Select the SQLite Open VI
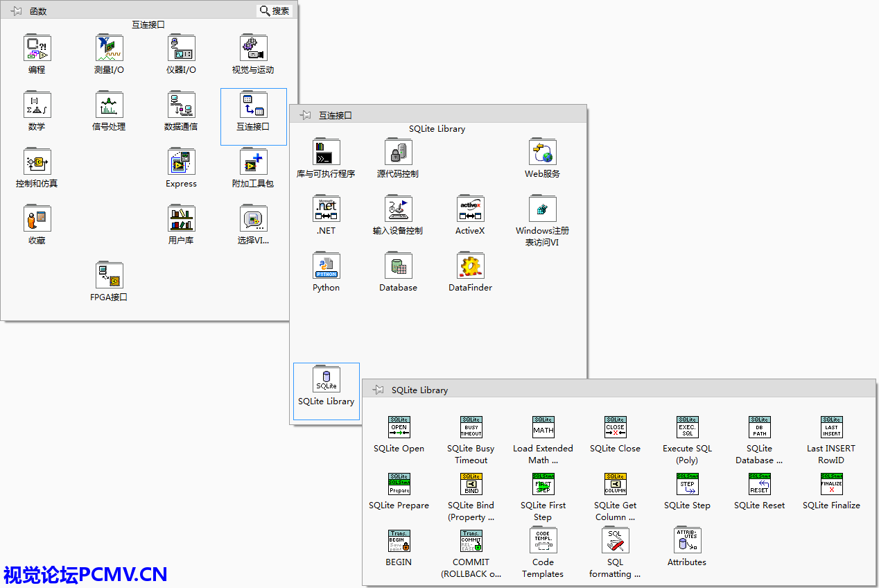 point(399,427)
